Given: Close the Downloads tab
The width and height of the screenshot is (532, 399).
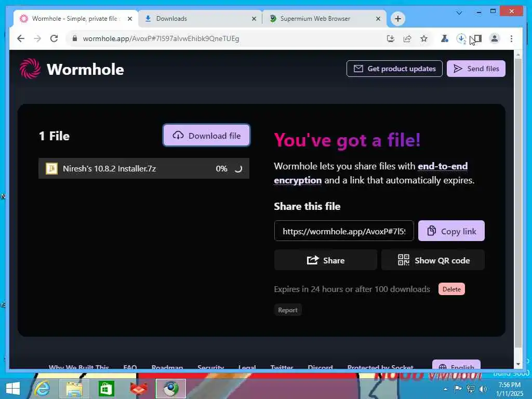Looking at the screenshot, I should pyautogui.click(x=254, y=19).
